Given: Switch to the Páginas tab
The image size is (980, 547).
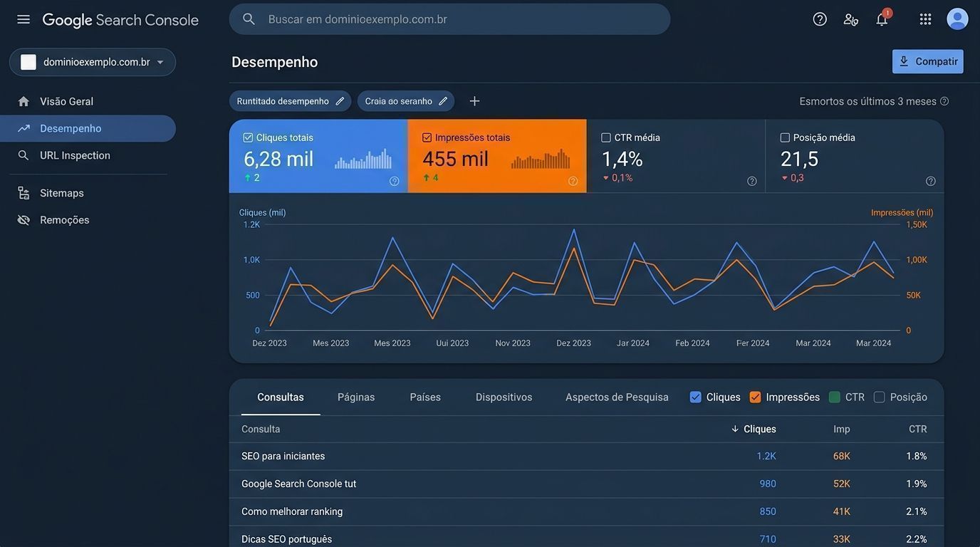Looking at the screenshot, I should point(356,397).
